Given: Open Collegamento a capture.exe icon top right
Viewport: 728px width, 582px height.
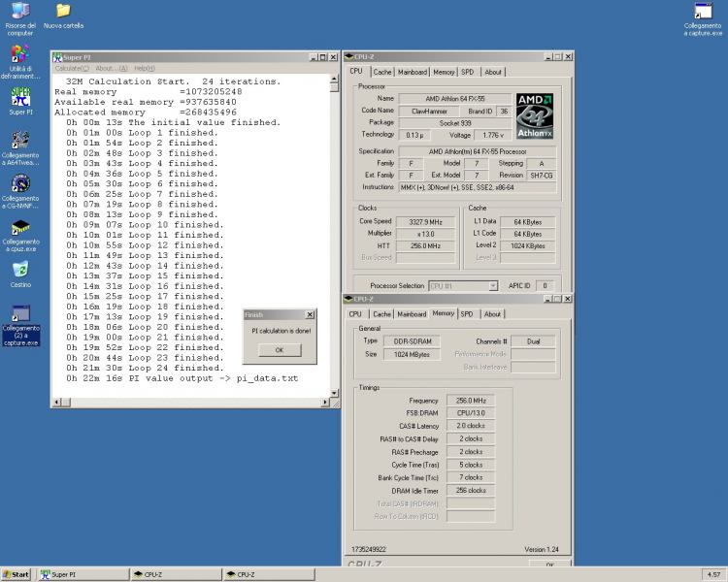Looking at the screenshot, I should pos(703,19).
